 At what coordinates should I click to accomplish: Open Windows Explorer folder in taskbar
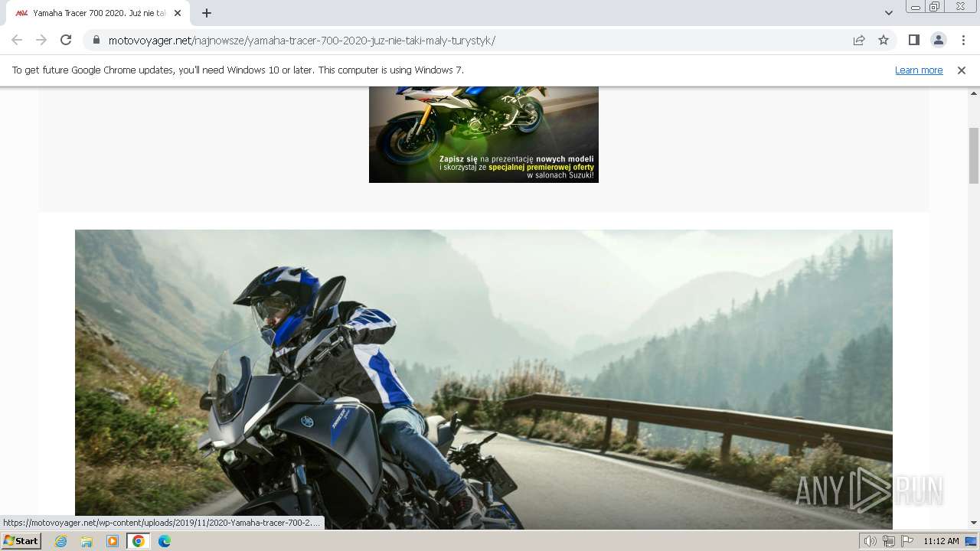[x=87, y=541]
